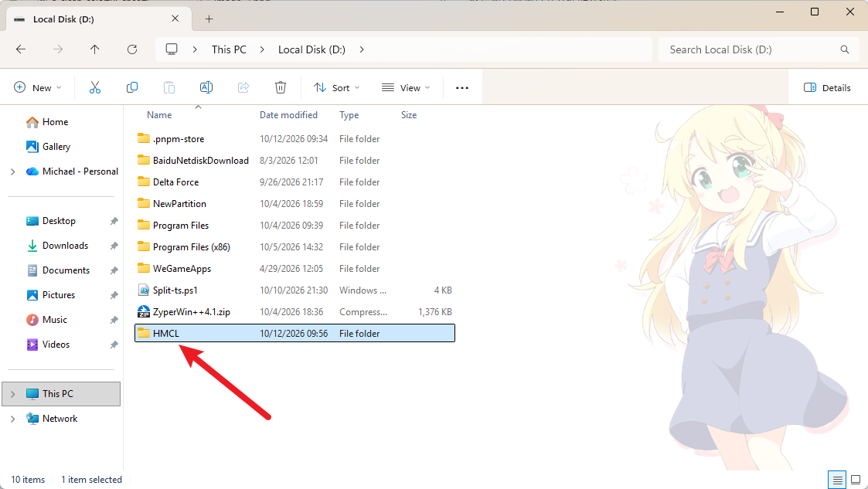Select the Delta Force folder

pos(294,182)
